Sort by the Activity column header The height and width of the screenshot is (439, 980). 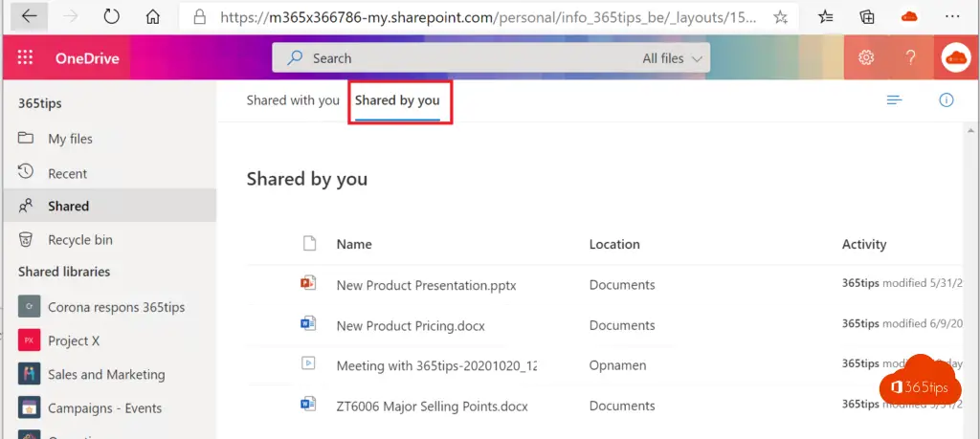(x=864, y=244)
